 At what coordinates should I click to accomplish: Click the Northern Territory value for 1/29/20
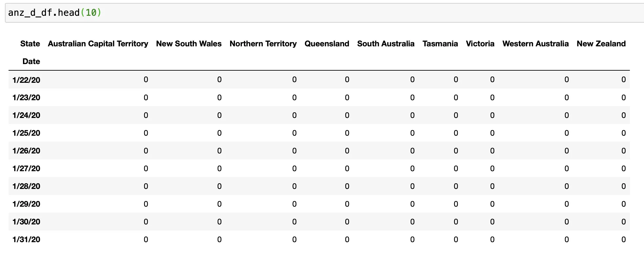pyautogui.click(x=294, y=204)
